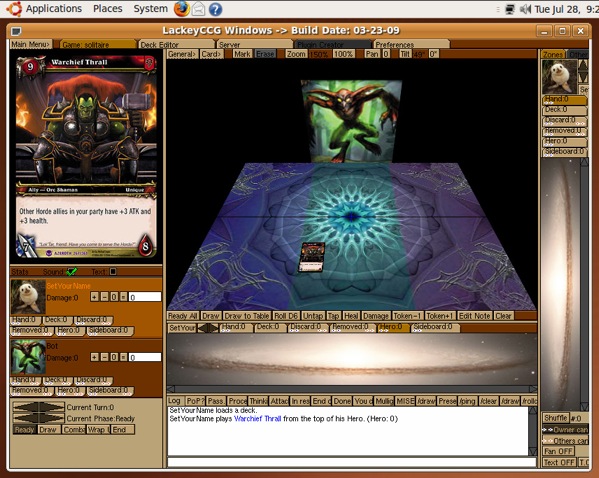Reset SetYourName damage with 0 button
The width and height of the screenshot is (599, 478).
114,297
